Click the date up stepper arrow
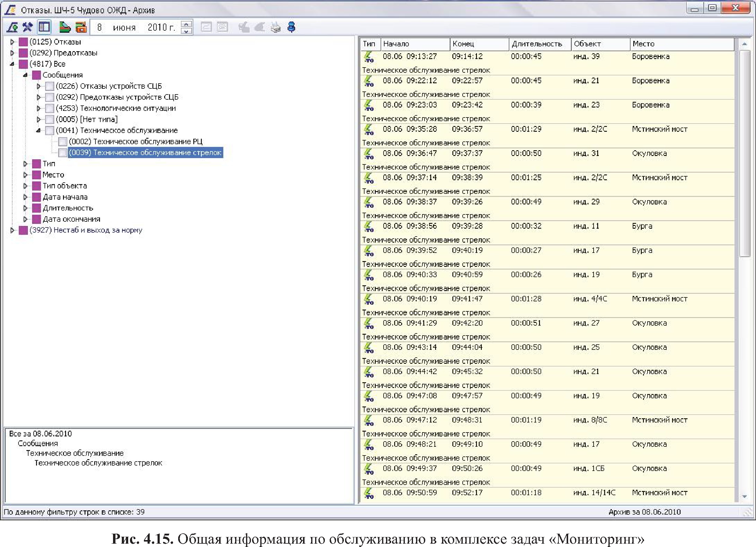Screen dimensions: 756x547 186,24
